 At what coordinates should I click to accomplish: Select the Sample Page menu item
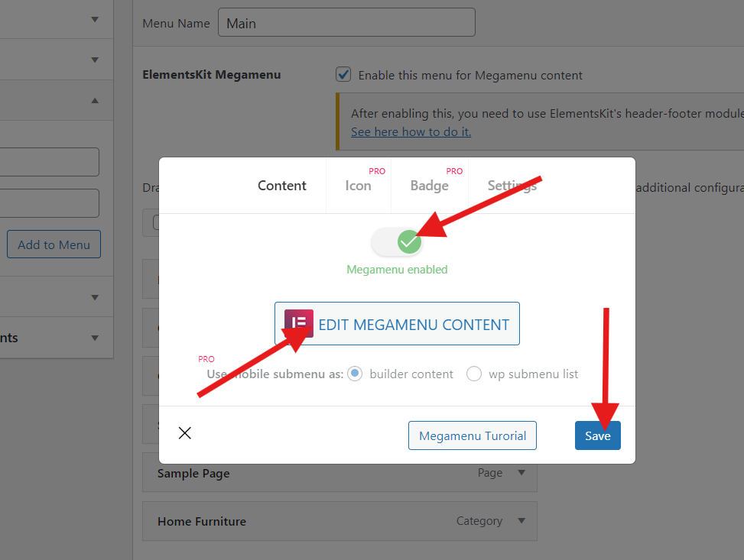[340, 472]
